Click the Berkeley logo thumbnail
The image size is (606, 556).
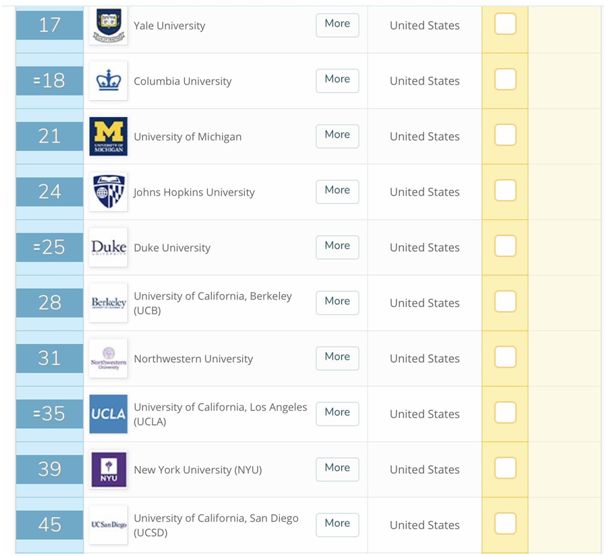click(x=109, y=303)
